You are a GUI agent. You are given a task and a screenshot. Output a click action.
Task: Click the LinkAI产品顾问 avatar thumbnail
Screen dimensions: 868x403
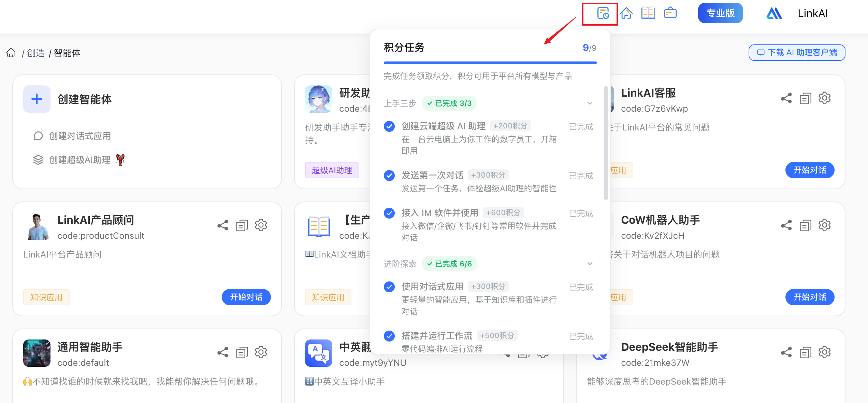coord(37,226)
